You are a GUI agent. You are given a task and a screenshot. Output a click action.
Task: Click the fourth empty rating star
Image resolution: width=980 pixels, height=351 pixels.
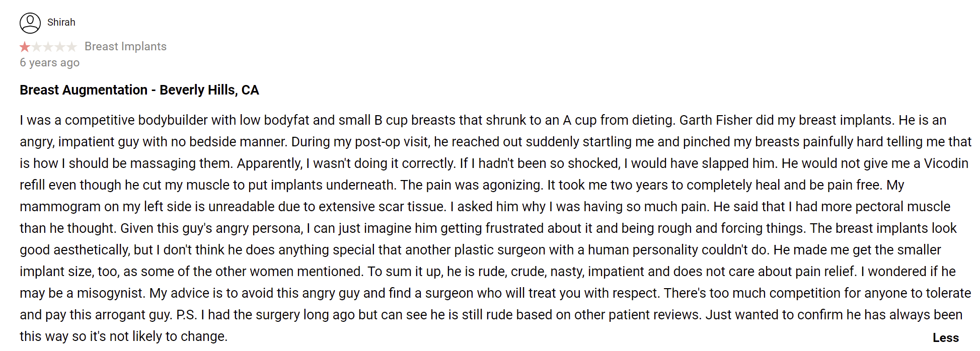point(60,47)
